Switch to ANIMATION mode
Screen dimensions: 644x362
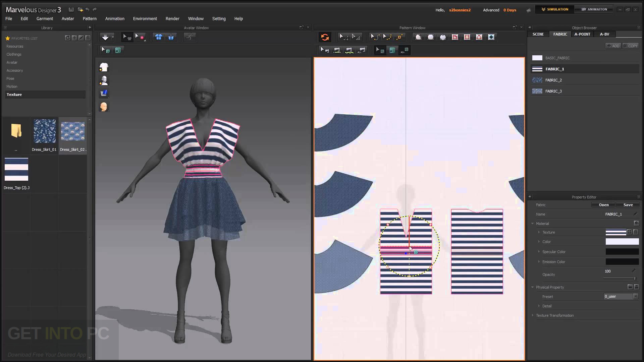594,9
